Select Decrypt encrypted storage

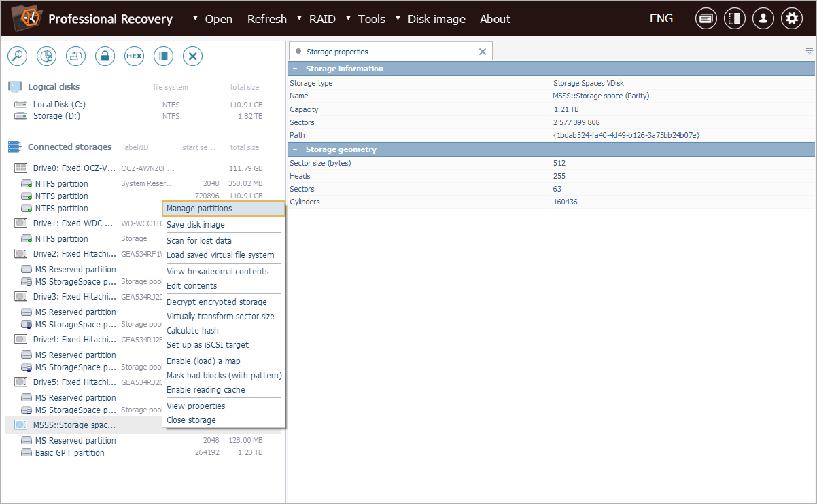pos(224,302)
